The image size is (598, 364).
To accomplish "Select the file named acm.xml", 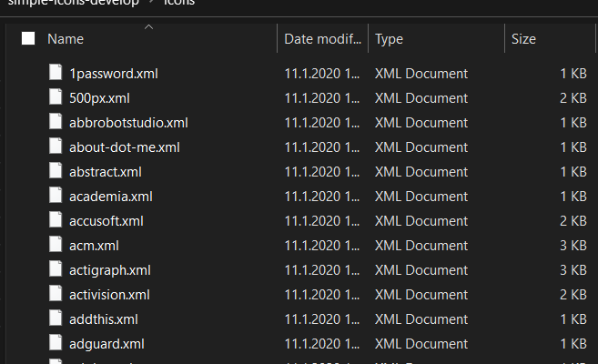I will pyautogui.click(x=94, y=246).
